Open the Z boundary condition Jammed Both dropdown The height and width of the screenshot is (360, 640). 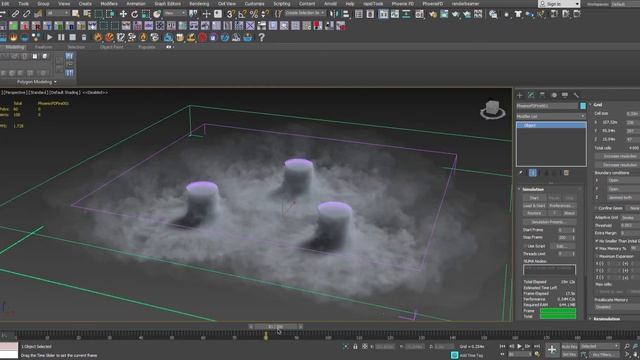(x=623, y=198)
